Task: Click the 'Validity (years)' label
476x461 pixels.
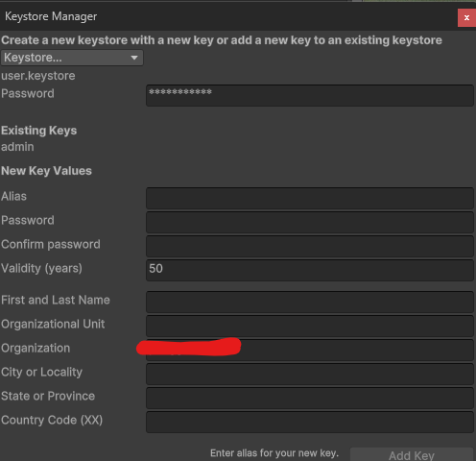Action: (x=41, y=268)
